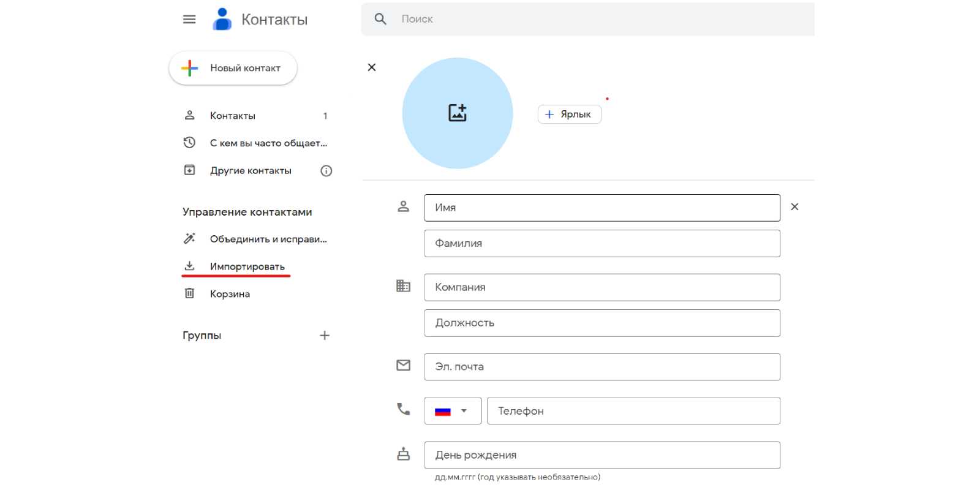The image size is (980, 490).
Task: Add a contact photo
Action: [457, 113]
